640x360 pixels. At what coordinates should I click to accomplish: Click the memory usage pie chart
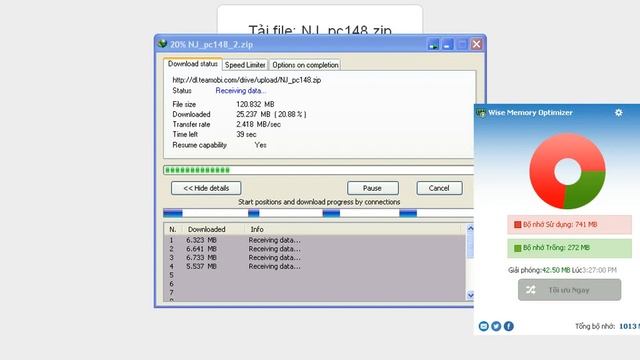pos(567,171)
